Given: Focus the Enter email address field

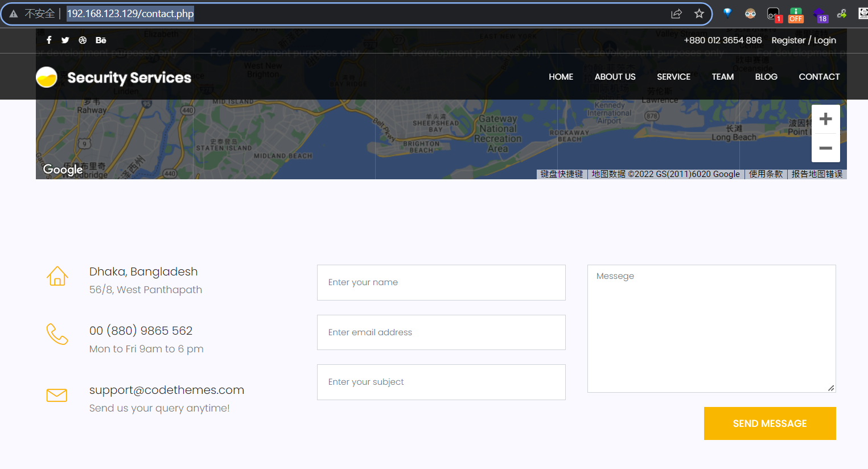Looking at the screenshot, I should (441, 332).
